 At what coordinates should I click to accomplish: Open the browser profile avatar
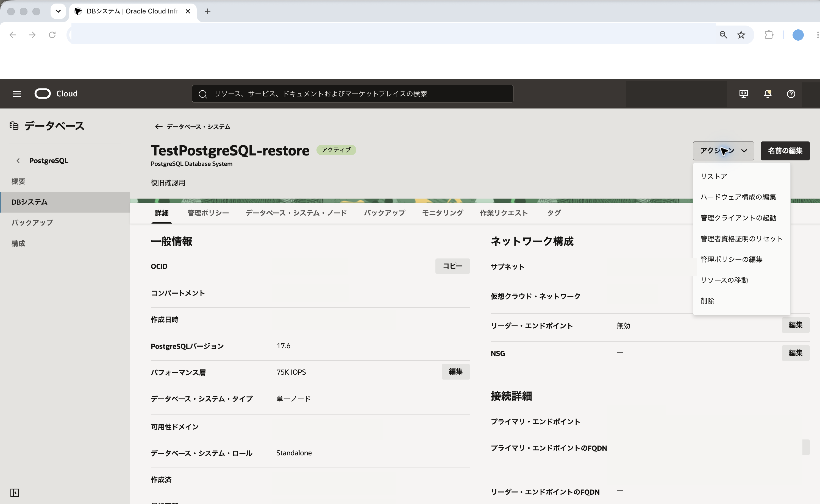coord(798,35)
